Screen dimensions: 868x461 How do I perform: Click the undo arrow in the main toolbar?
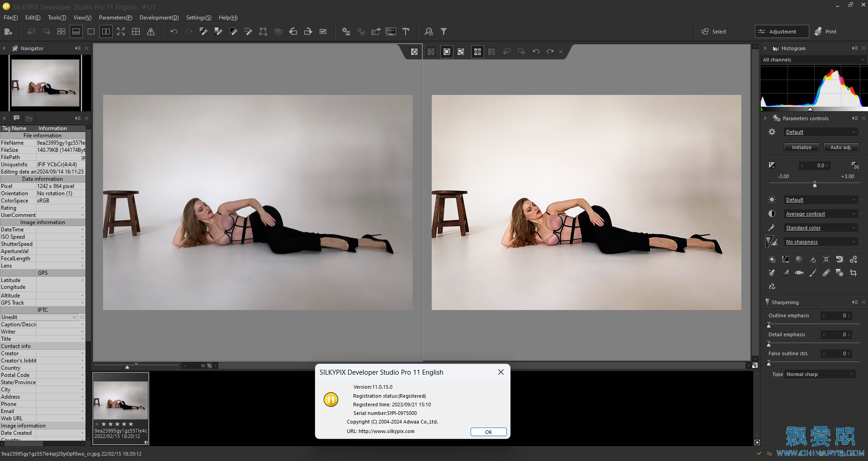click(x=174, y=32)
